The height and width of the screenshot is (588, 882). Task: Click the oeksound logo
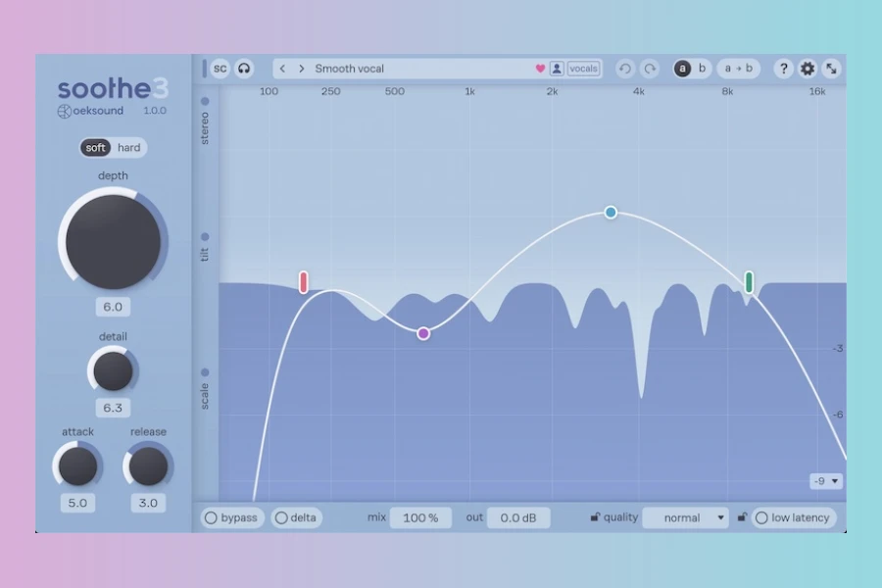tap(90, 111)
